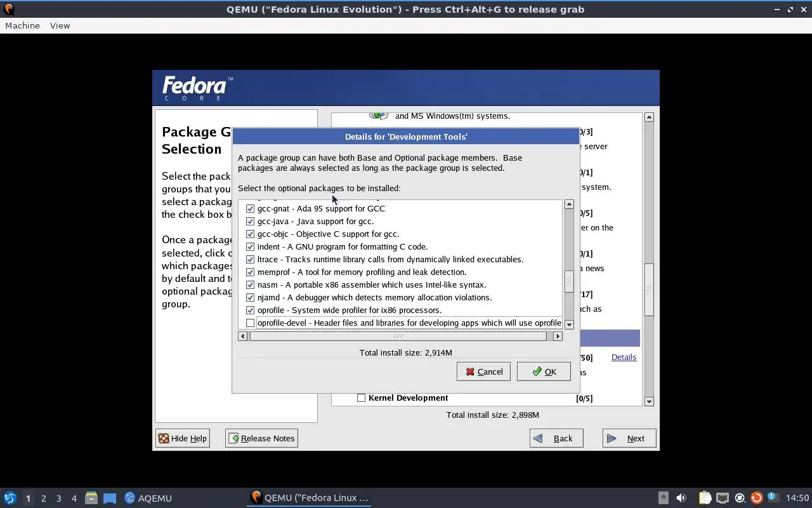Uncheck the memprof memory profiling package

coord(250,272)
